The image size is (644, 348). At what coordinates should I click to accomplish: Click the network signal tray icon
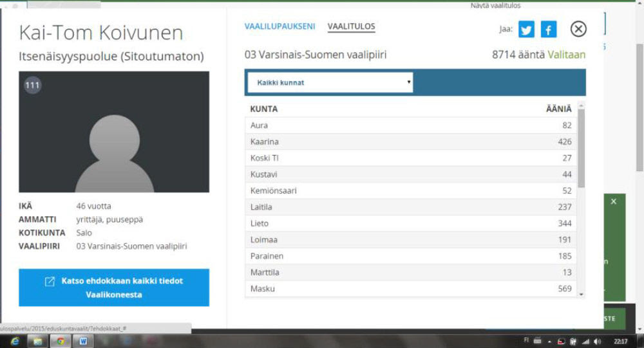click(585, 342)
